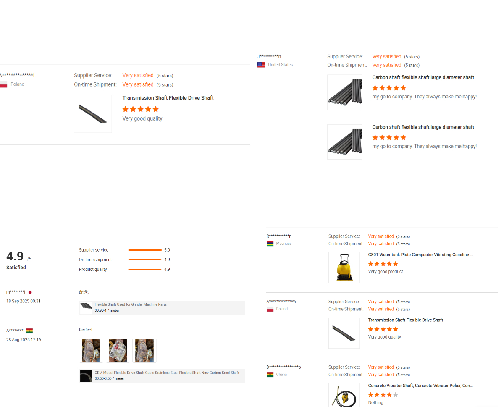Click the Mauritius flag icon
Screen dimensions: 504x420
coord(270,244)
